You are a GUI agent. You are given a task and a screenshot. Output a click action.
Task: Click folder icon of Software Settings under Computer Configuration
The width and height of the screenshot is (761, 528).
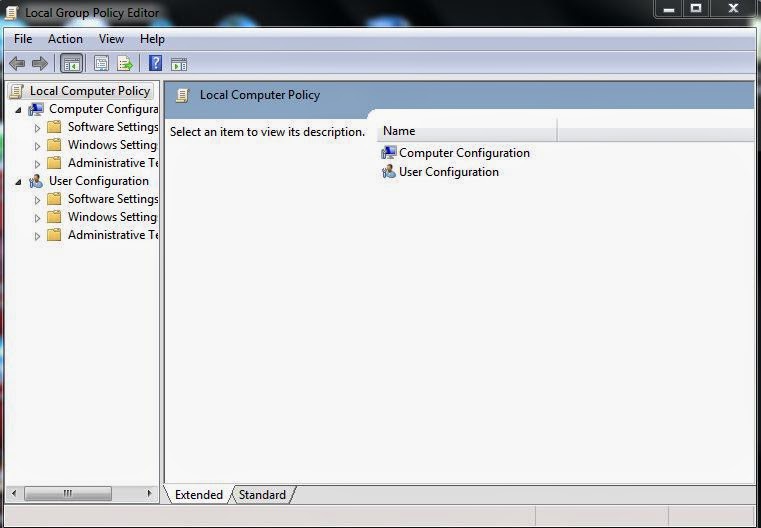click(54, 127)
